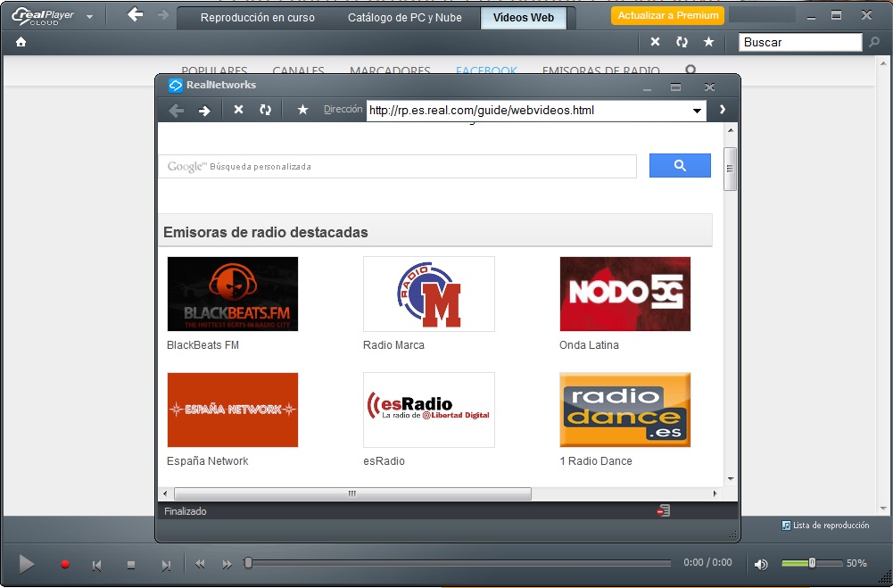Image resolution: width=893 pixels, height=588 pixels.
Task: Click the Stop playback button
Action: pos(131,565)
